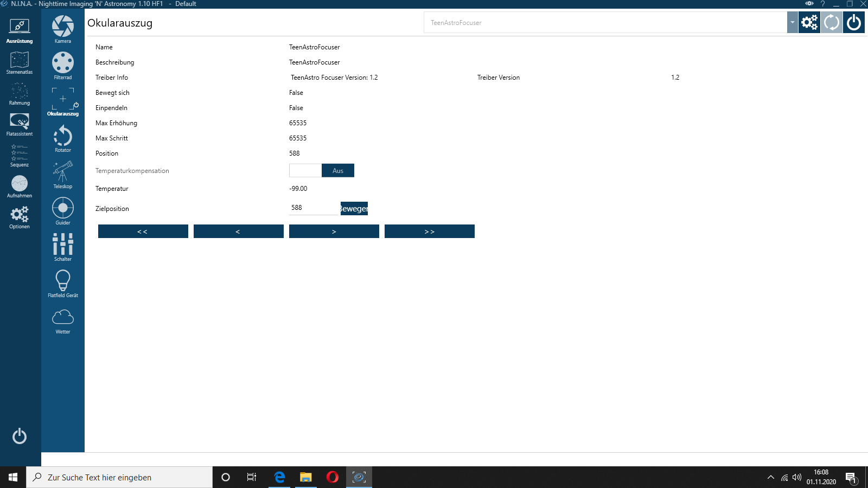Image resolution: width=868 pixels, height=488 pixels.
Task: Open the TeenAstroFocuser device combo box
Action: coord(605,22)
